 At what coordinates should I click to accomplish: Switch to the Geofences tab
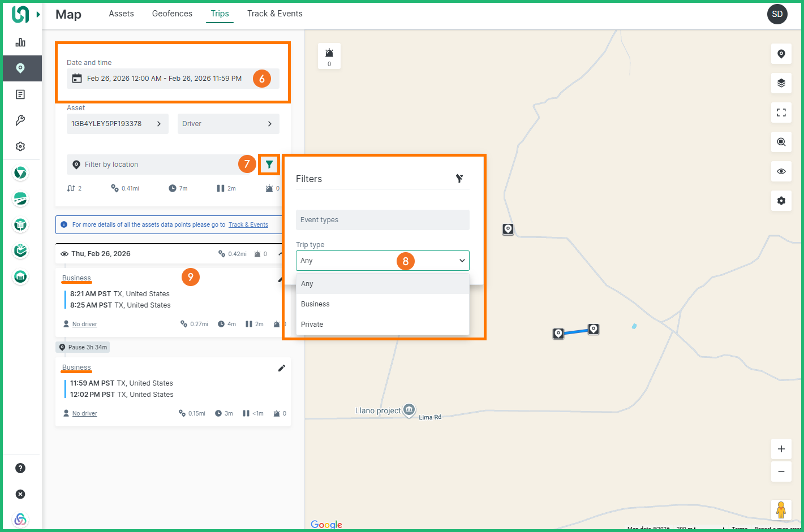tap(172, 14)
